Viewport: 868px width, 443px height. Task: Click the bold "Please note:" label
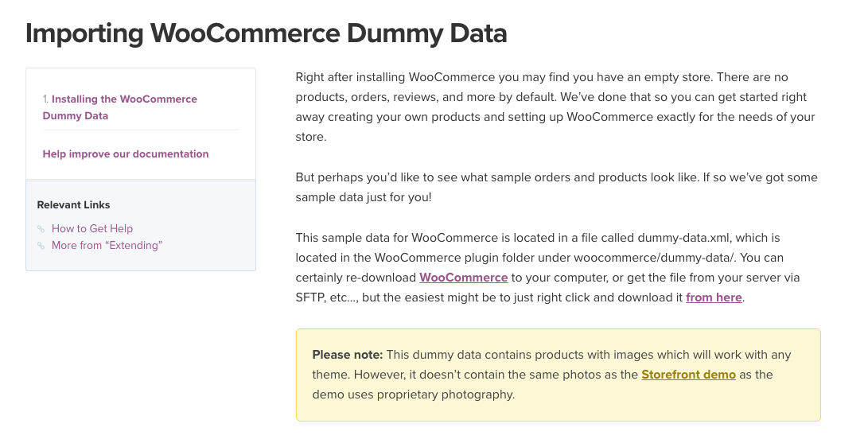click(x=348, y=355)
